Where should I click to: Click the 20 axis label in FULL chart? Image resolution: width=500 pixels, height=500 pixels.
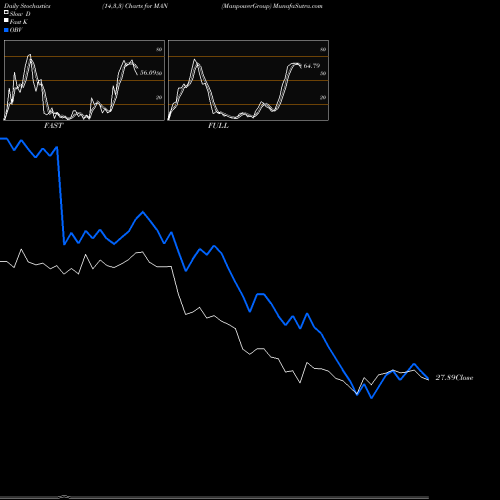(x=323, y=97)
